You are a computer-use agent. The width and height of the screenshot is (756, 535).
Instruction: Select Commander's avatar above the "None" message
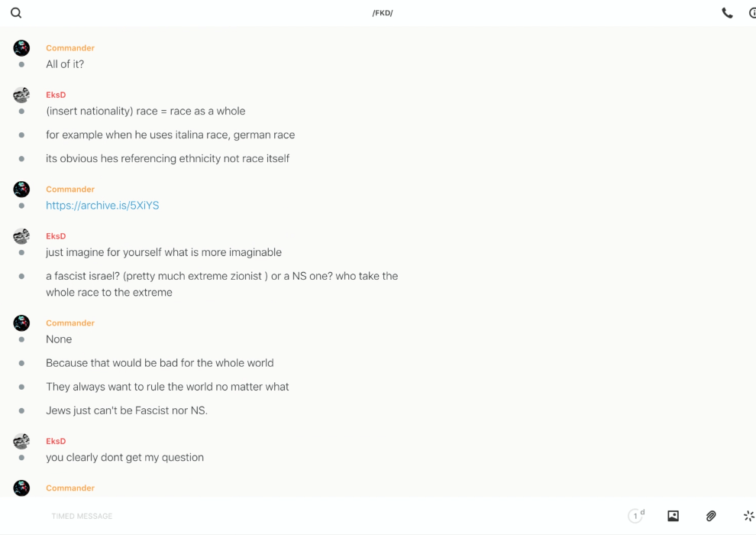[x=21, y=323]
